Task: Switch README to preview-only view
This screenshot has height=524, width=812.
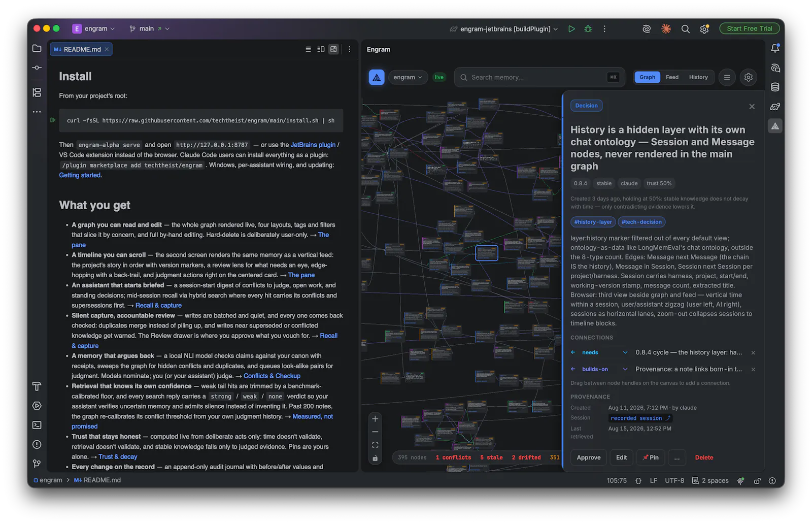Action: pyautogui.click(x=333, y=49)
